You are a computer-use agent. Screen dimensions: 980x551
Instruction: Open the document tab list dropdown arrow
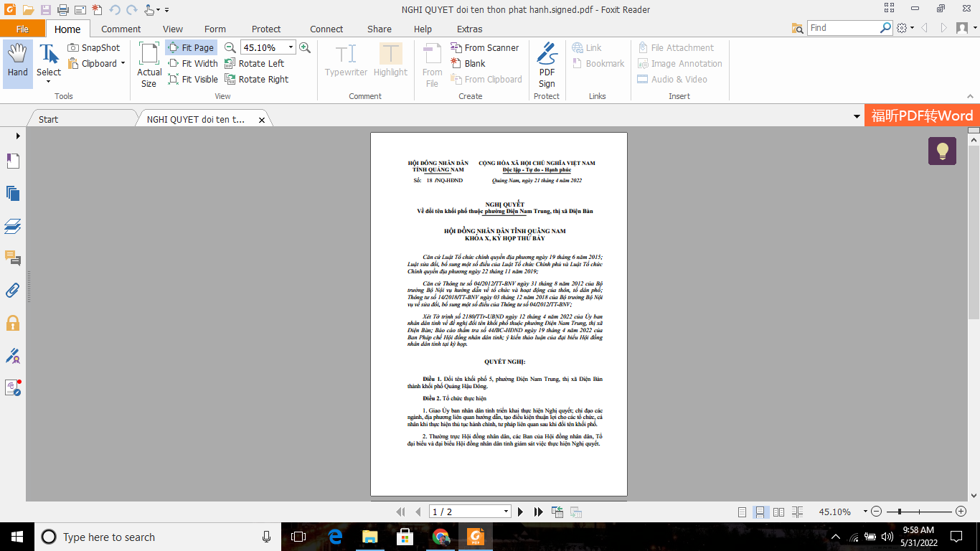pyautogui.click(x=857, y=117)
